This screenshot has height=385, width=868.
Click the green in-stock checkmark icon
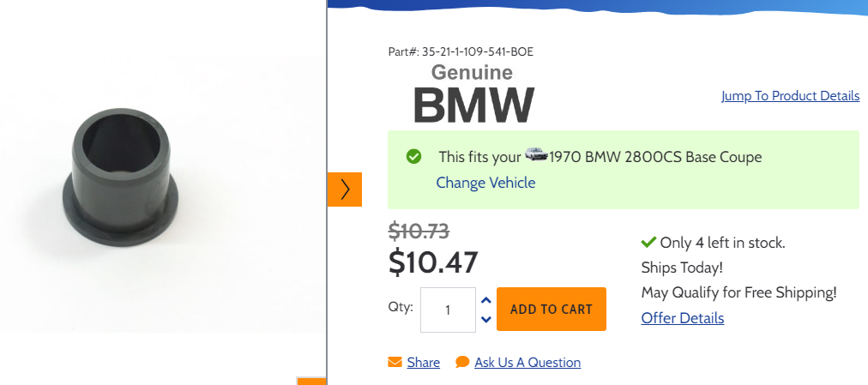click(x=648, y=243)
